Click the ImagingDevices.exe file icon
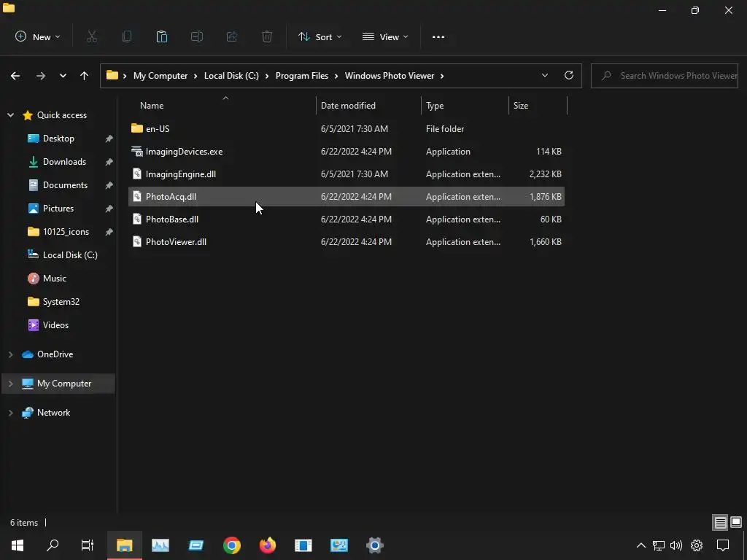 pyautogui.click(x=136, y=152)
